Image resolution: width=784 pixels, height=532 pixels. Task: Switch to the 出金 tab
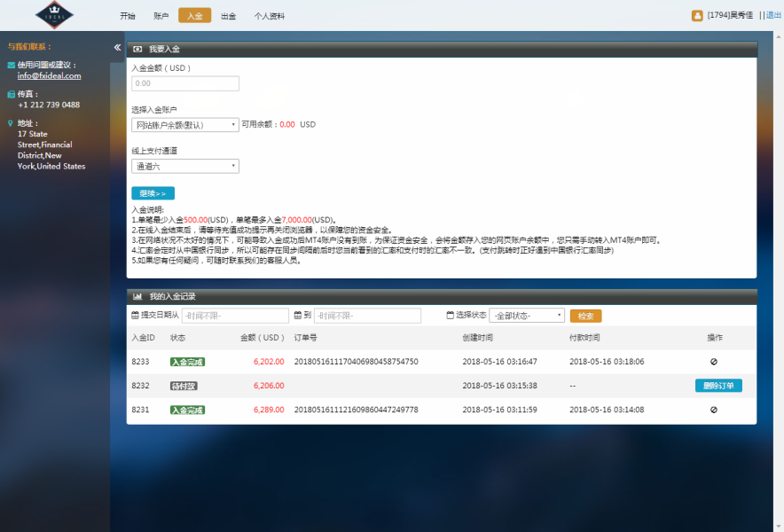(x=228, y=16)
